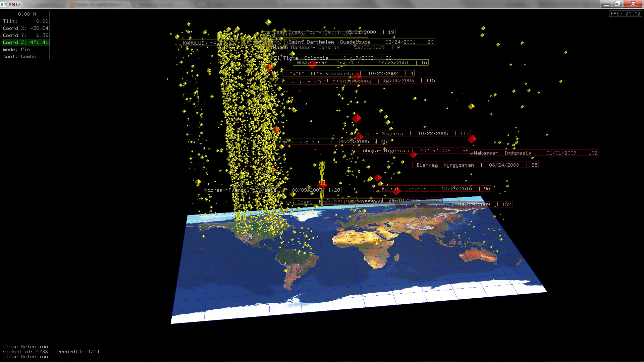
Task: Click the red diamond on Port Sudan label
Action: pyautogui.click(x=357, y=77)
